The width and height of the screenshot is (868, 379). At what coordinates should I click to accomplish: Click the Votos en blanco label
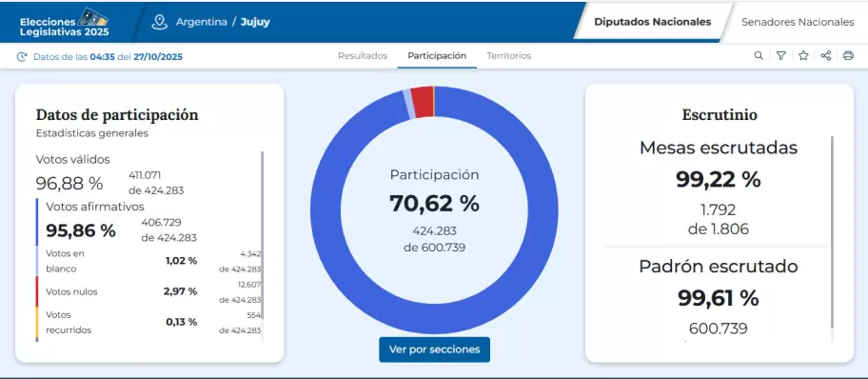click(65, 261)
